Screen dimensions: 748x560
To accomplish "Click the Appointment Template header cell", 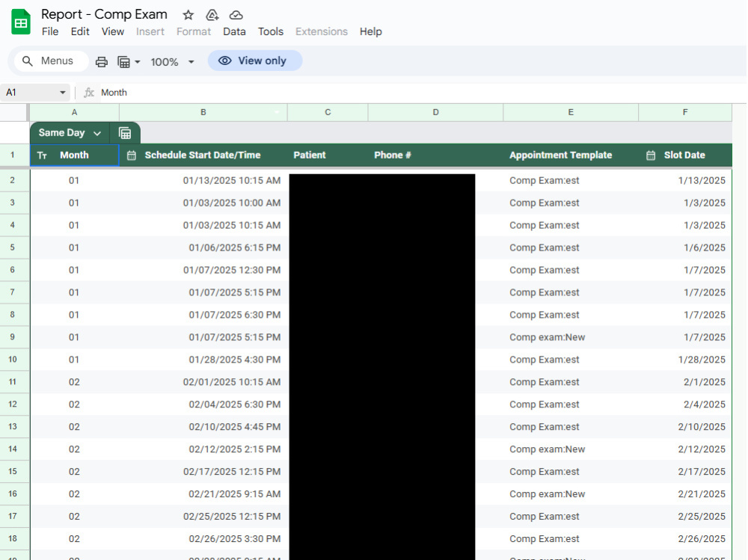I will (571, 156).
